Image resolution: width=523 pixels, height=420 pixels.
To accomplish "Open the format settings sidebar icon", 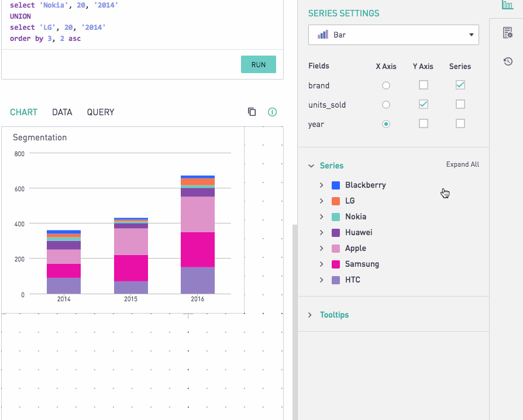I will coord(508,33).
